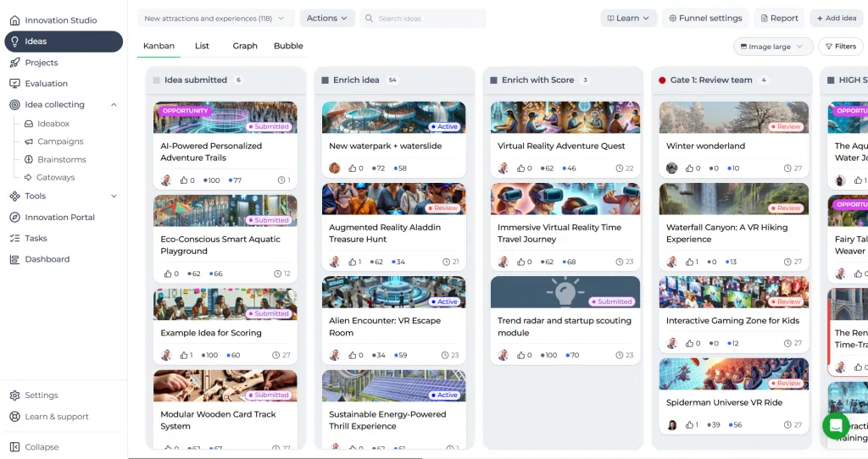Click the Tasks checklist icon
868x459 pixels.
tap(15, 238)
